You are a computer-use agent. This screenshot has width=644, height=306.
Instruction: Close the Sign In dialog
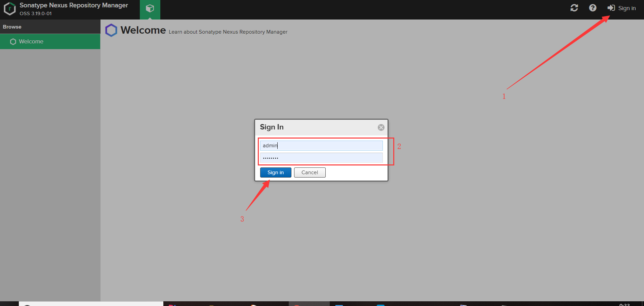[381, 127]
